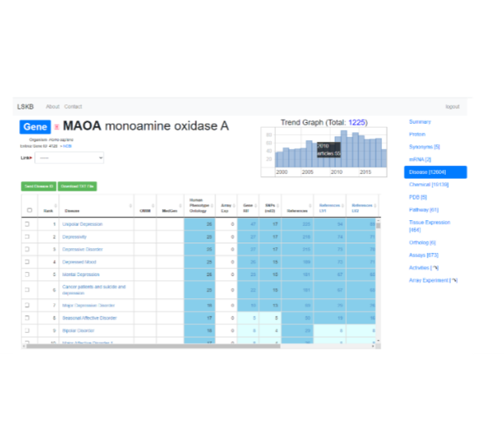The width and height of the screenshot is (504, 430).
Task: Open the Depressivity disease link
Action: [x=74, y=237]
